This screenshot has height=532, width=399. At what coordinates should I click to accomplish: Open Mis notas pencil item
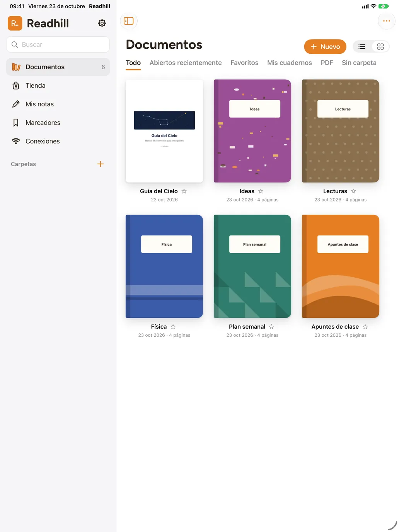(58, 104)
